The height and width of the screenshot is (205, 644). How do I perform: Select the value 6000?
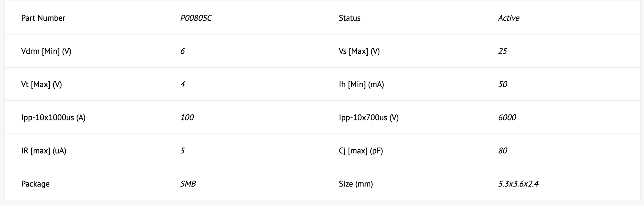coord(507,117)
